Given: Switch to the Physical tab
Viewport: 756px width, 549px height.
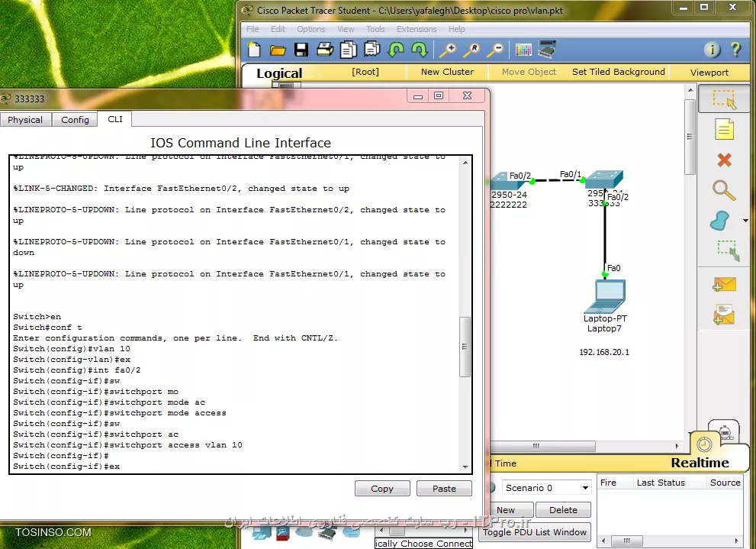Looking at the screenshot, I should point(25,120).
